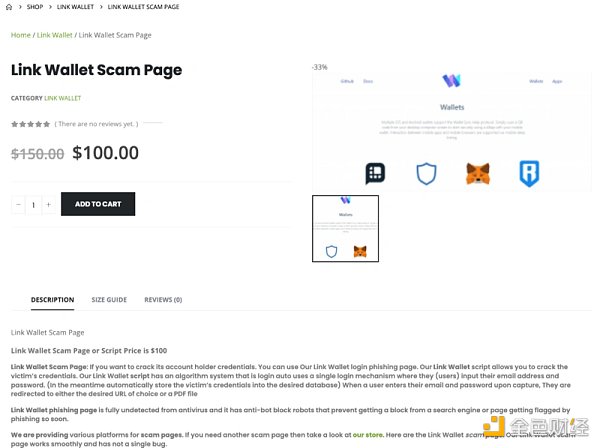Select the Description tab
The image size is (600, 448).
pos(52,300)
